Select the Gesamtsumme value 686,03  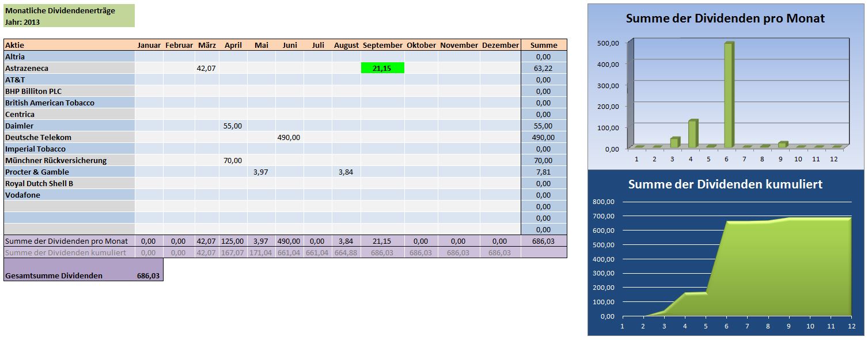tap(149, 275)
